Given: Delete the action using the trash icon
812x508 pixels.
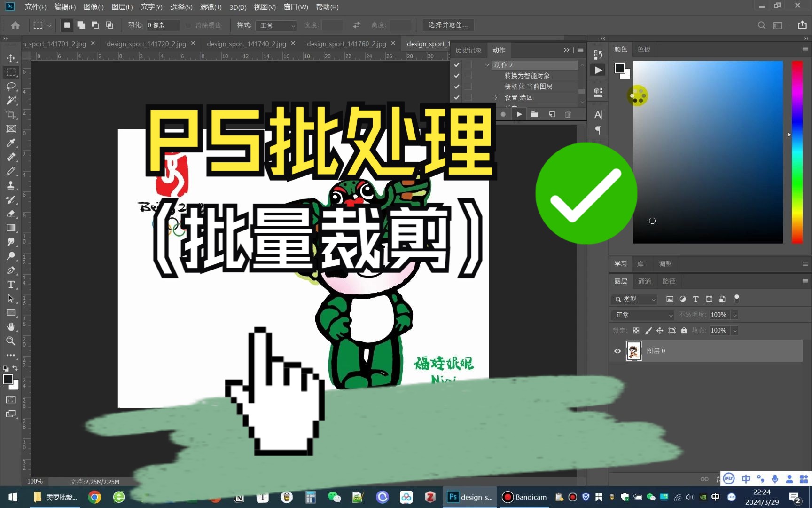Looking at the screenshot, I should (568, 114).
